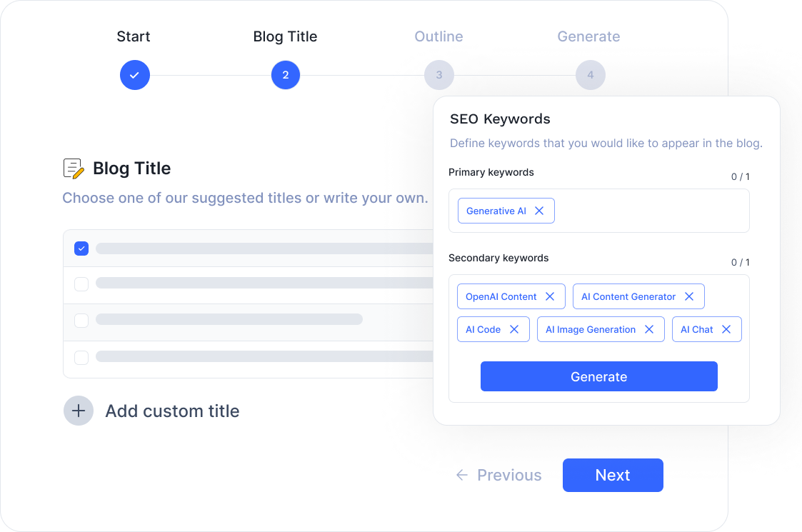This screenshot has height=532, width=802.
Task: Check the second suggested title checkbox
Action: click(81, 283)
